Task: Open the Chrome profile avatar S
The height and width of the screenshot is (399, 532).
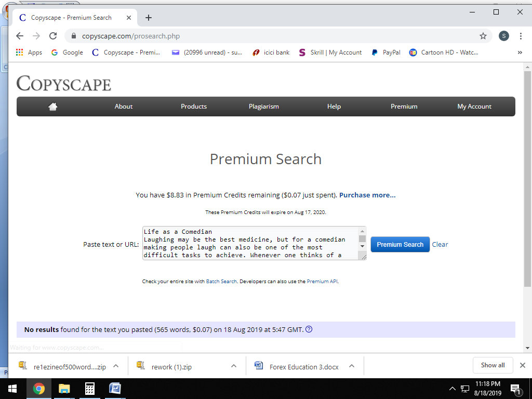Action: 503,36
